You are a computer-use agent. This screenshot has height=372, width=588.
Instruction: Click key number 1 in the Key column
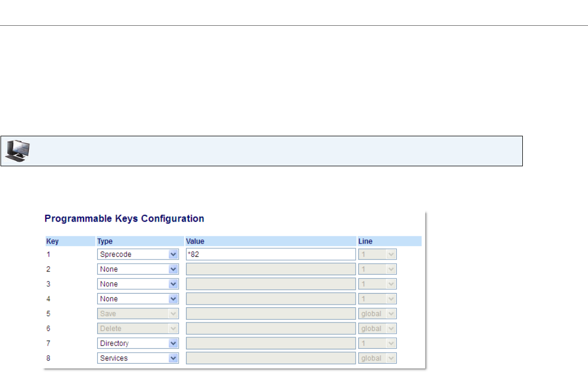[x=48, y=254]
